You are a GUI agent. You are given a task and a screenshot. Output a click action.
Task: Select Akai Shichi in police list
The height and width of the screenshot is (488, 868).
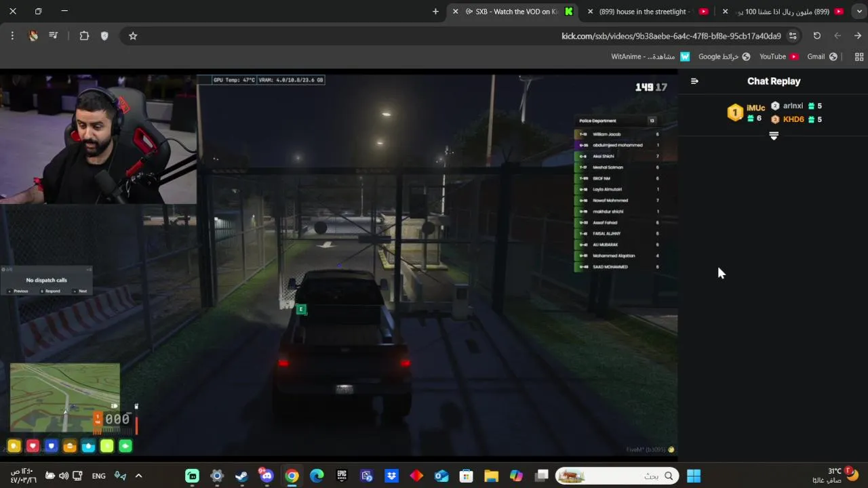point(617,156)
